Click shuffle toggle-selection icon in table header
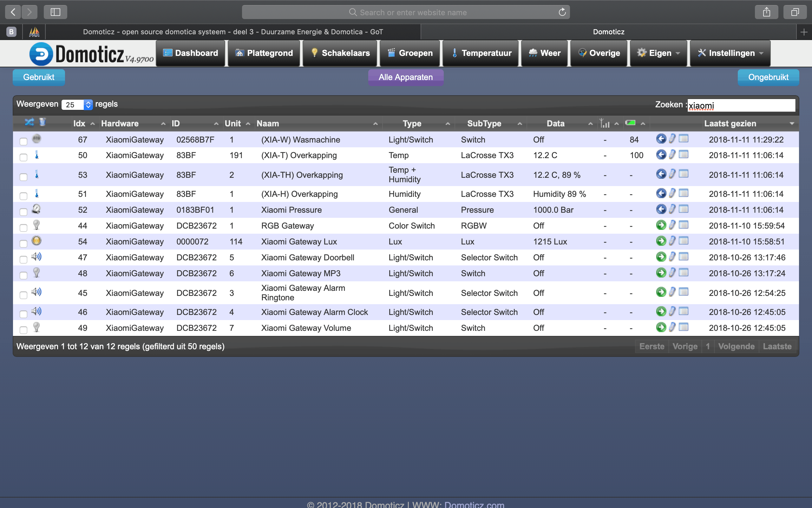Image resolution: width=812 pixels, height=508 pixels. coord(29,122)
